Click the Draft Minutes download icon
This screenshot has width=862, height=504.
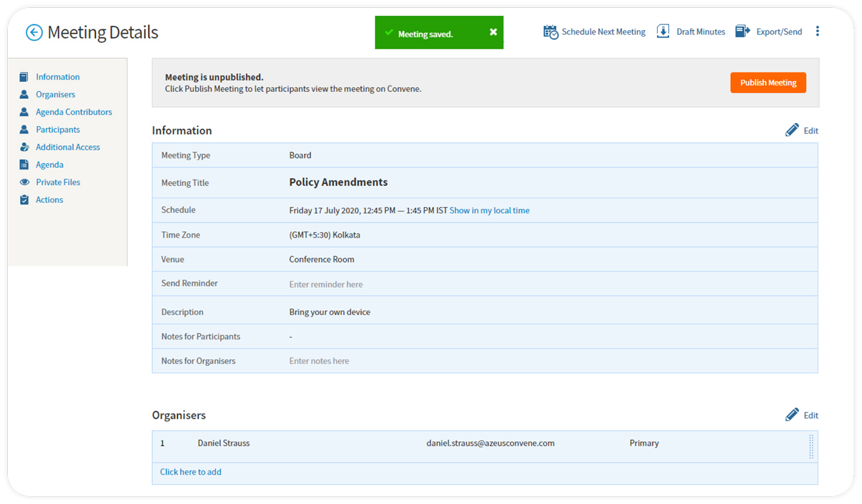663,32
